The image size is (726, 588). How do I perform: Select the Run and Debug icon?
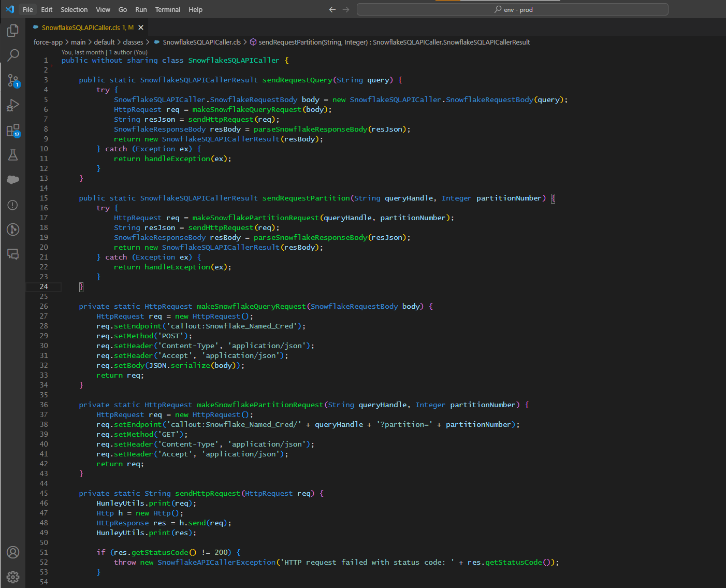tap(12, 105)
